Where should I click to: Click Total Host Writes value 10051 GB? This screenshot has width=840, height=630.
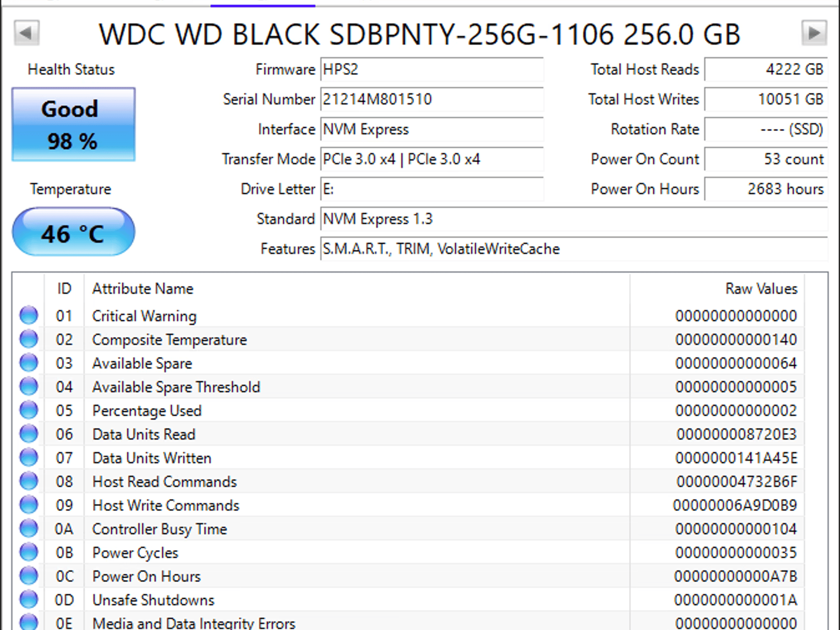pyautogui.click(x=766, y=99)
